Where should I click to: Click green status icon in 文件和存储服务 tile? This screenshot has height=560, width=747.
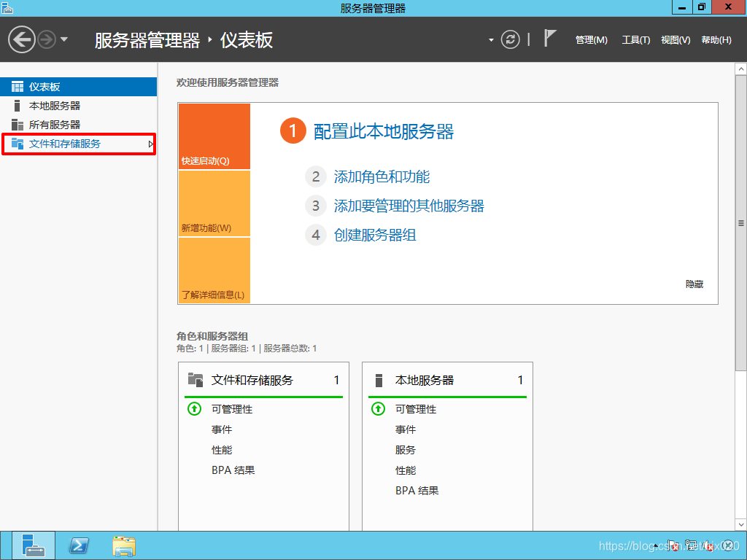(194, 408)
